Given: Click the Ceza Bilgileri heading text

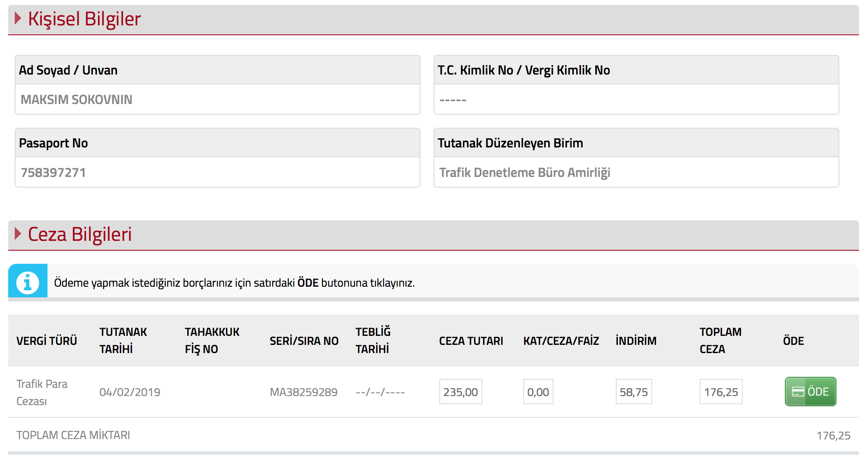Looking at the screenshot, I should (80, 234).
